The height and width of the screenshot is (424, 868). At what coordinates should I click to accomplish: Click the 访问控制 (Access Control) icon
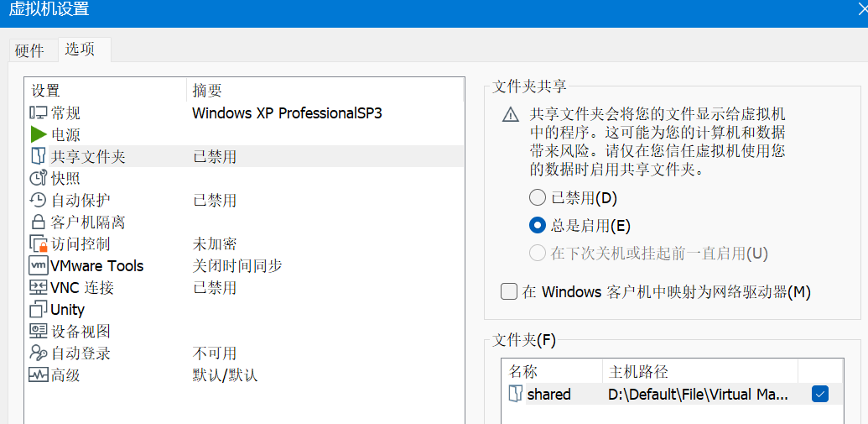[x=39, y=244]
